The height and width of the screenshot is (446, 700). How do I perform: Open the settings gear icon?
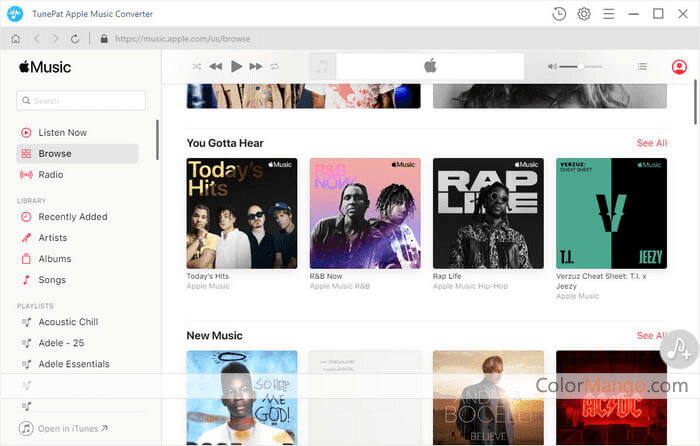point(583,14)
